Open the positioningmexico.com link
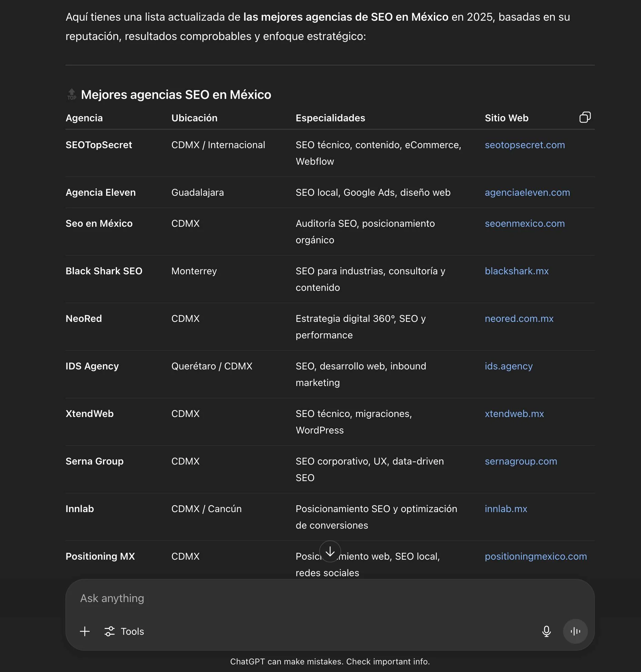The width and height of the screenshot is (641, 672). (x=536, y=556)
